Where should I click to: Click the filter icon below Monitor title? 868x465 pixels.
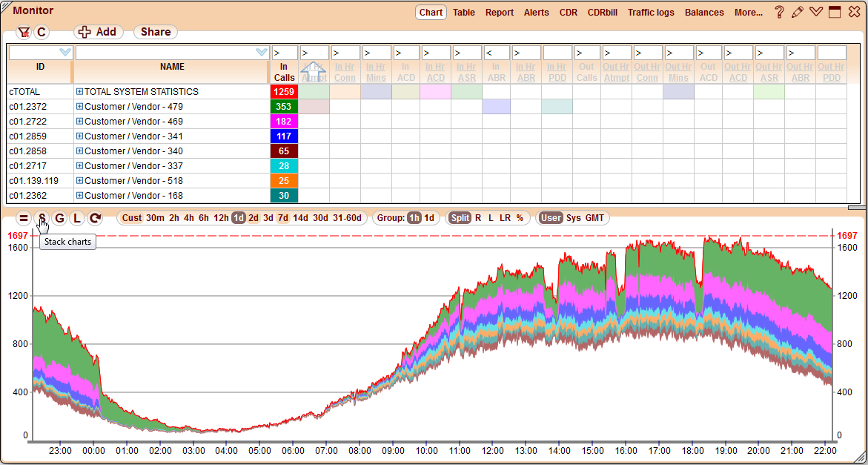point(24,32)
